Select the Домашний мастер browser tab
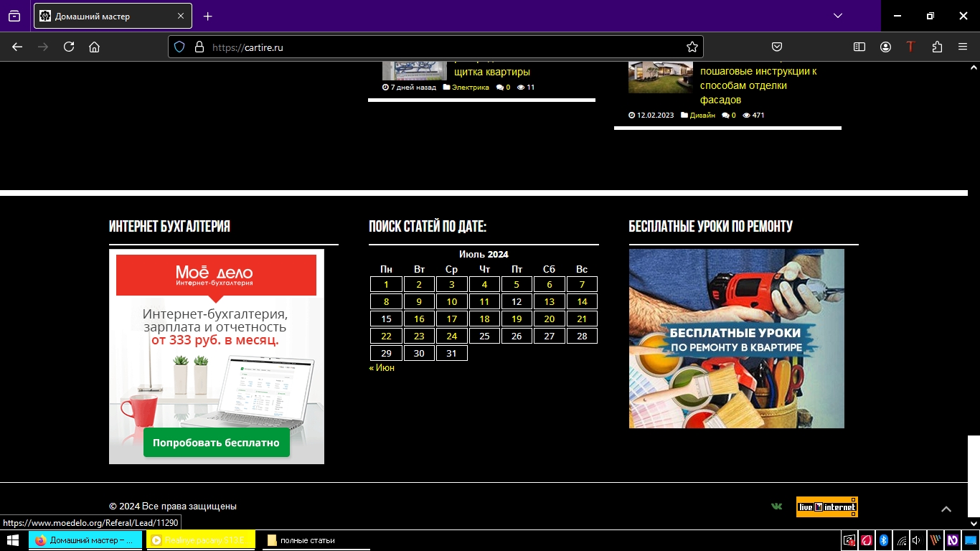The height and width of the screenshot is (551, 980). click(113, 16)
